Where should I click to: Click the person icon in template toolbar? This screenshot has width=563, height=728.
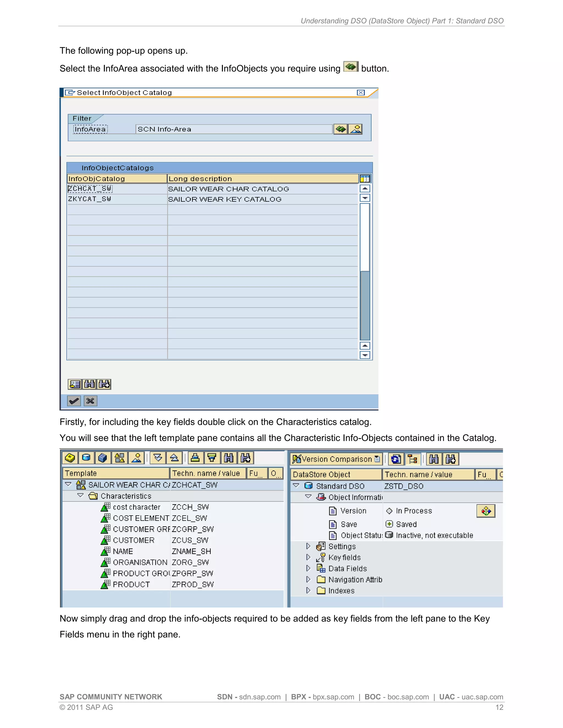pos(136,458)
